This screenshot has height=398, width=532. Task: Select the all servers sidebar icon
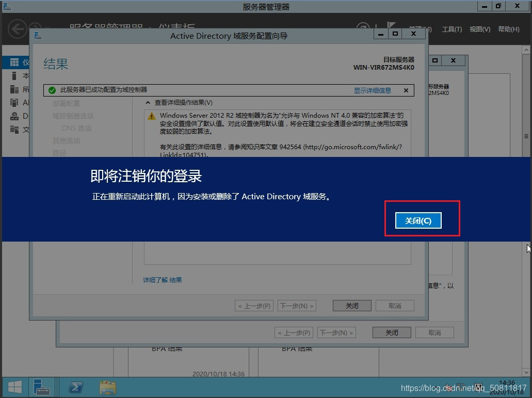pyautogui.click(x=14, y=89)
